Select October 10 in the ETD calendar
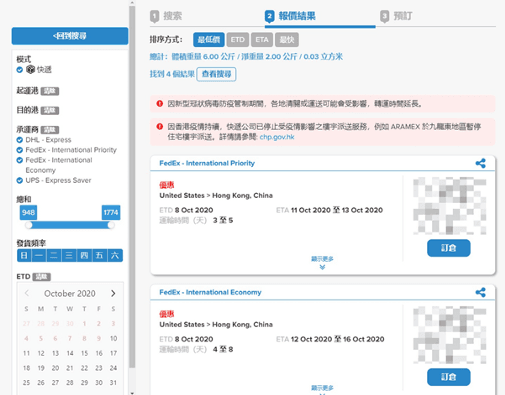 (x=113, y=338)
